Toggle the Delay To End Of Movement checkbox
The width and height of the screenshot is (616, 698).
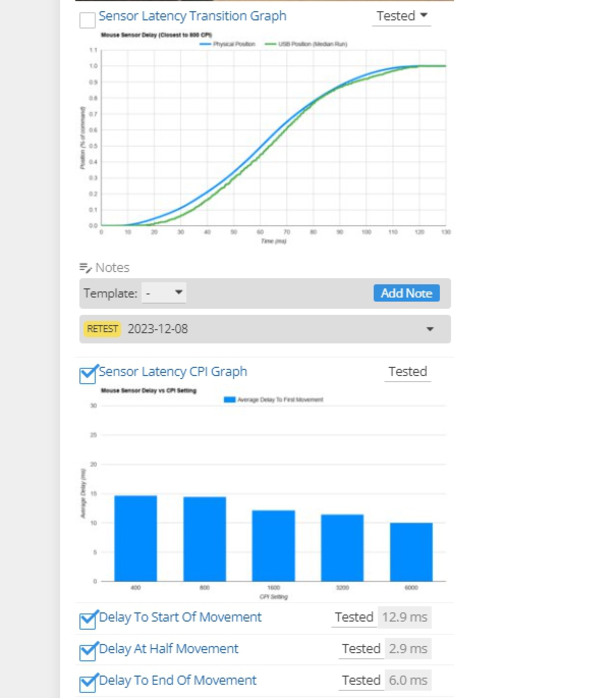[x=87, y=684]
